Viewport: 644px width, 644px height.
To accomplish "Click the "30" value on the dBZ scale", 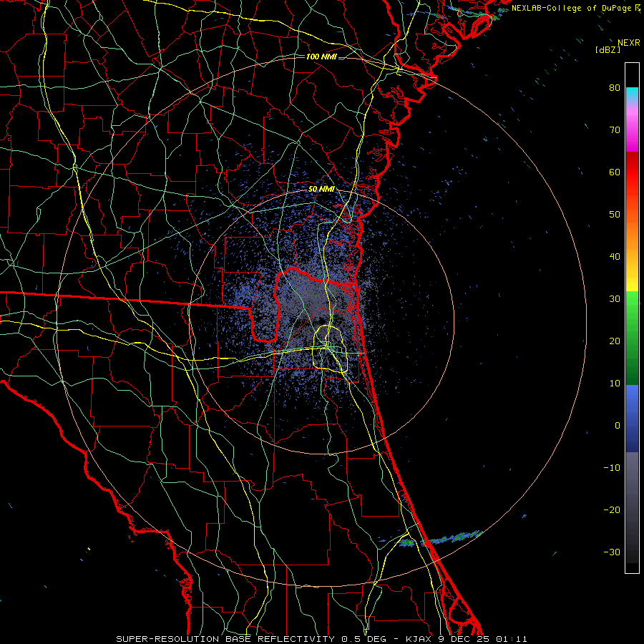I will click(x=615, y=299).
